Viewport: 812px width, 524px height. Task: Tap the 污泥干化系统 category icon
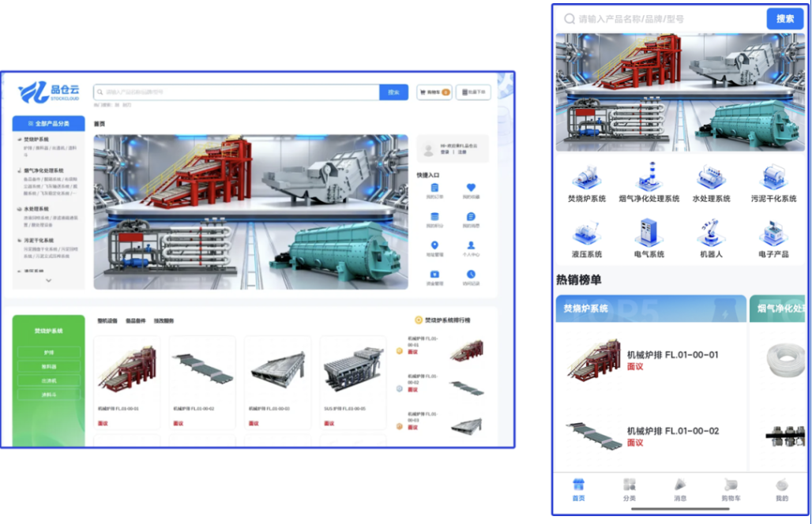point(773,178)
